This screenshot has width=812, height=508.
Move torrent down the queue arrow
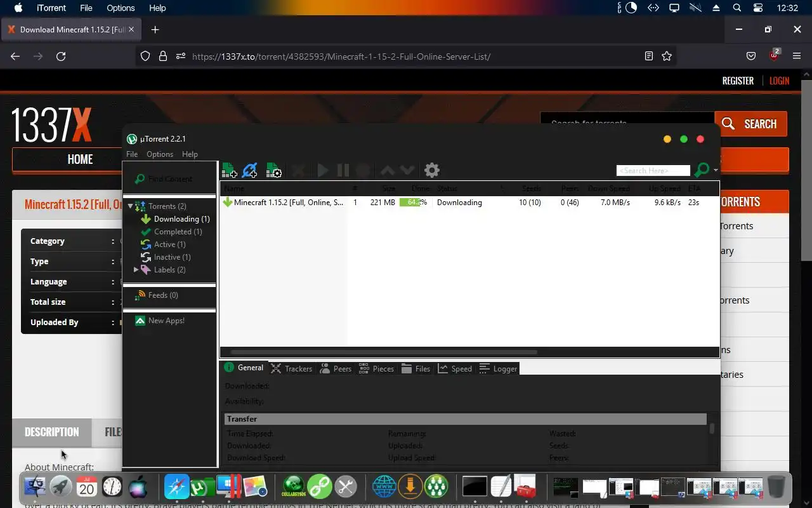[x=408, y=170]
